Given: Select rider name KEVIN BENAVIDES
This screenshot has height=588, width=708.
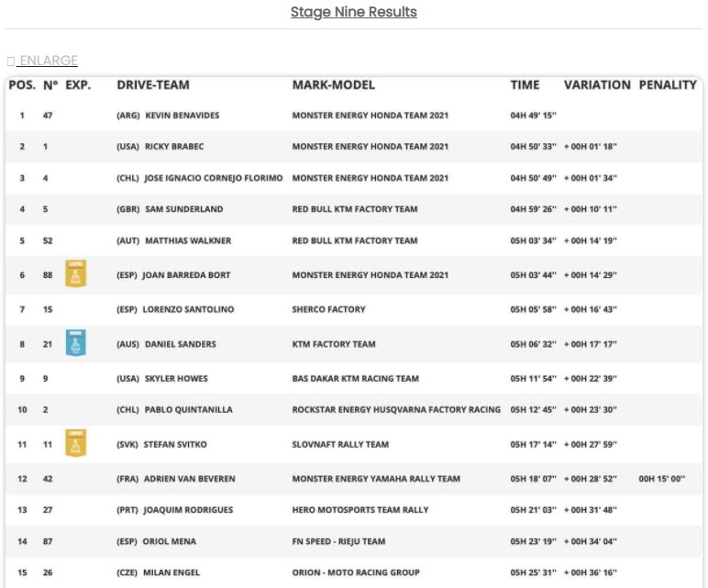Looking at the screenshot, I should click(183, 116).
